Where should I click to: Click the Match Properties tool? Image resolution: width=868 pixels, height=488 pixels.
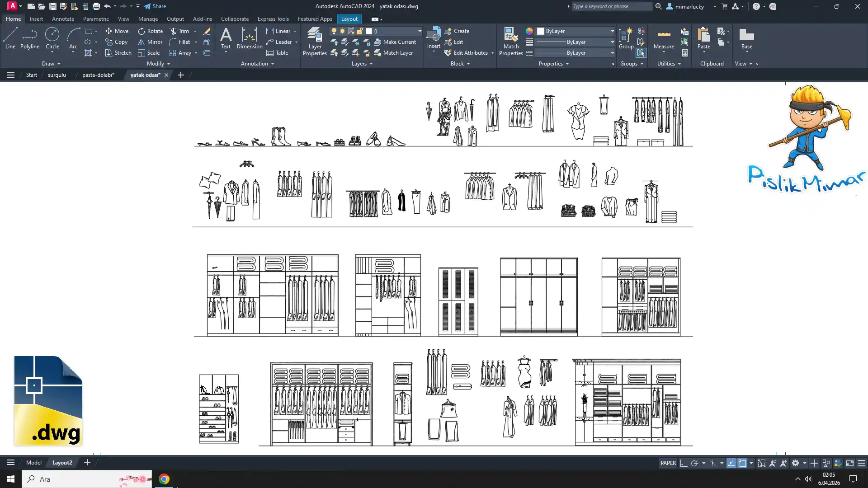pos(511,41)
